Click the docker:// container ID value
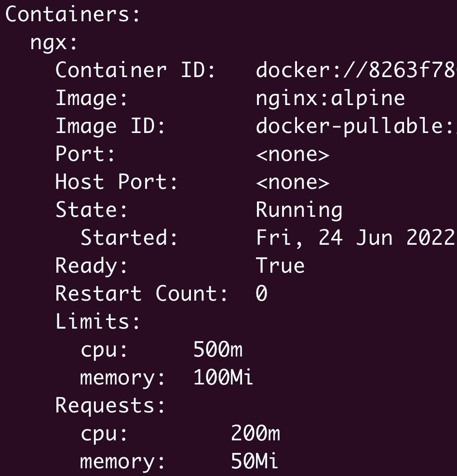The image size is (457, 476). 356,70
